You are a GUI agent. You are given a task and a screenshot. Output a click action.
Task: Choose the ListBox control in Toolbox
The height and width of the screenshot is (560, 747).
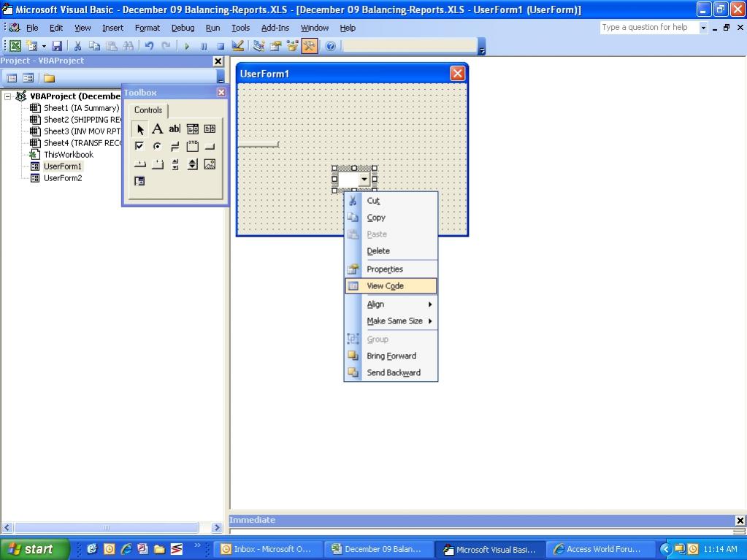(210, 129)
